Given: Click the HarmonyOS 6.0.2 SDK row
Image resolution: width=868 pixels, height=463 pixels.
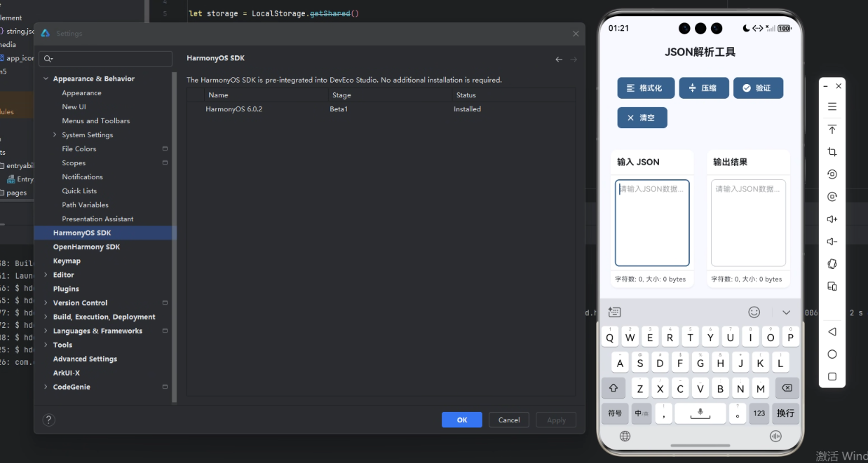Looking at the screenshot, I should 381,109.
